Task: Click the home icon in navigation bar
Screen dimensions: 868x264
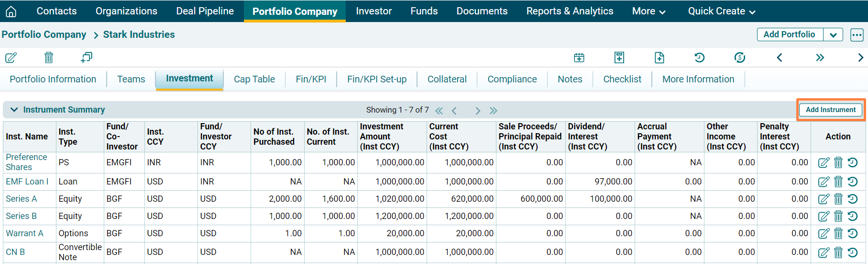Action: point(11,11)
